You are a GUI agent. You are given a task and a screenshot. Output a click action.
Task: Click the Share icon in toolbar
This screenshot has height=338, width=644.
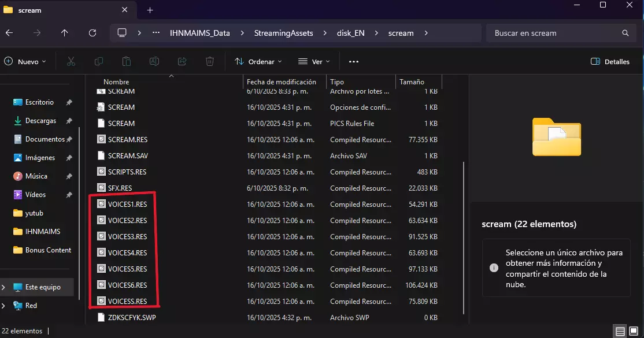pyautogui.click(x=182, y=62)
